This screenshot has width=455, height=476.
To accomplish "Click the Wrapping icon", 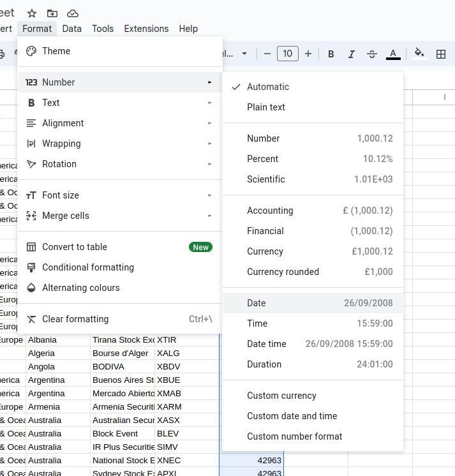I will pyautogui.click(x=31, y=144).
